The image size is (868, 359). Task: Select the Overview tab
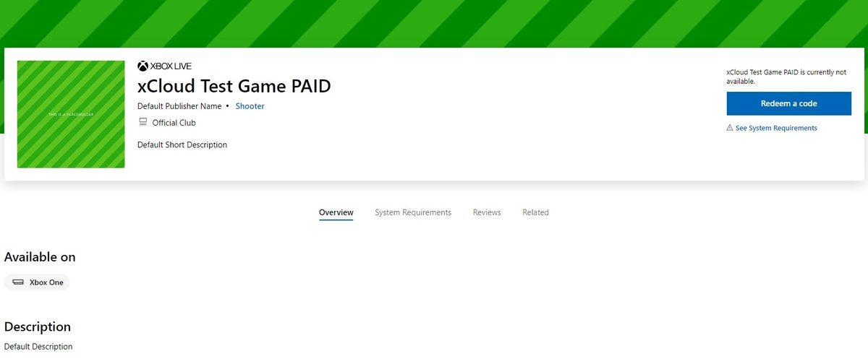click(x=336, y=212)
